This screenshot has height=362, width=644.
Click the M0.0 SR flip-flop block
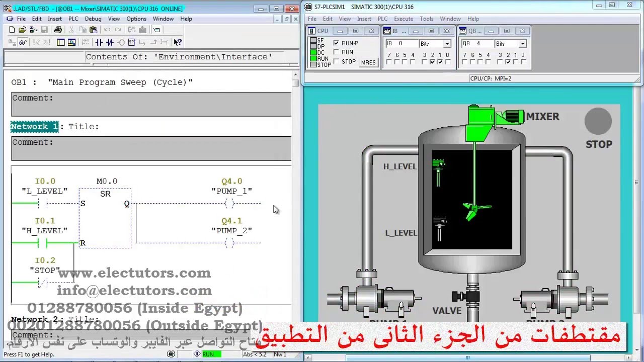(105, 218)
